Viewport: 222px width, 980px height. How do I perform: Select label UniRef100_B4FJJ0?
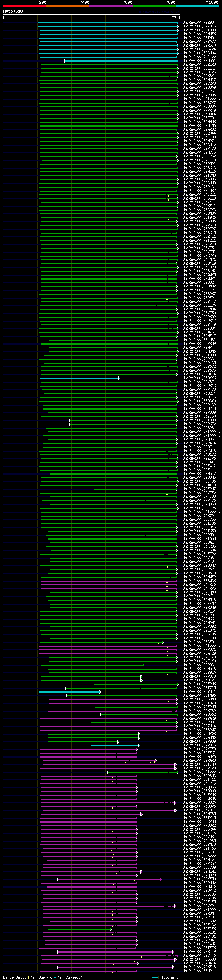(x=199, y=160)
